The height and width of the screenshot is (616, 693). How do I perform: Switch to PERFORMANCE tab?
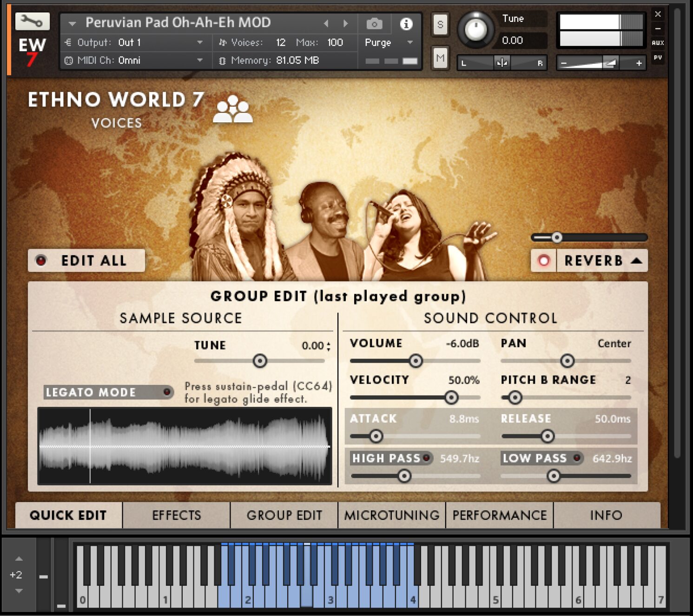pos(500,515)
